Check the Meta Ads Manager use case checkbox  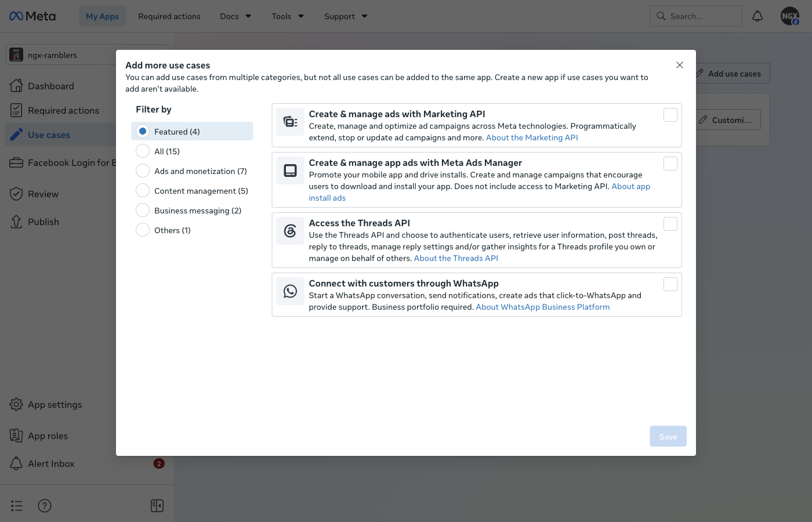[x=670, y=164]
